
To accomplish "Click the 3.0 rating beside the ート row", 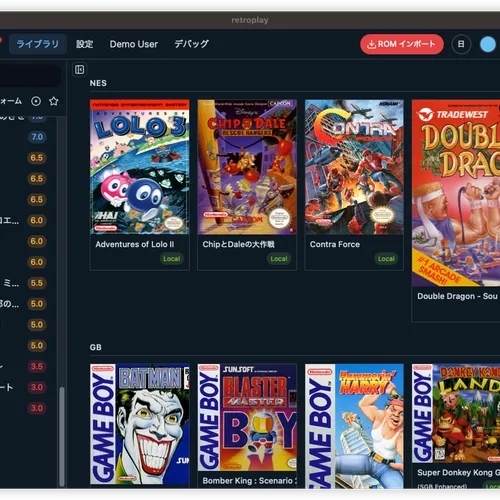I will pyautogui.click(x=37, y=387).
